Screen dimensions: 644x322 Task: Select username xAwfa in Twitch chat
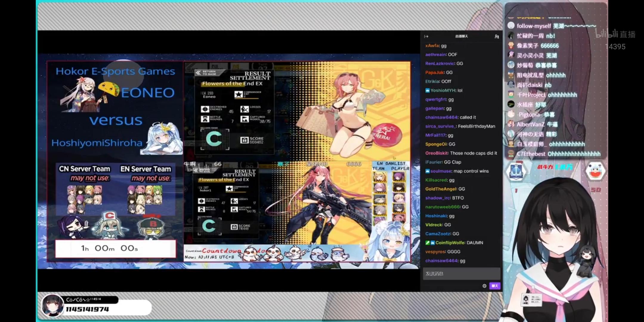(432, 46)
